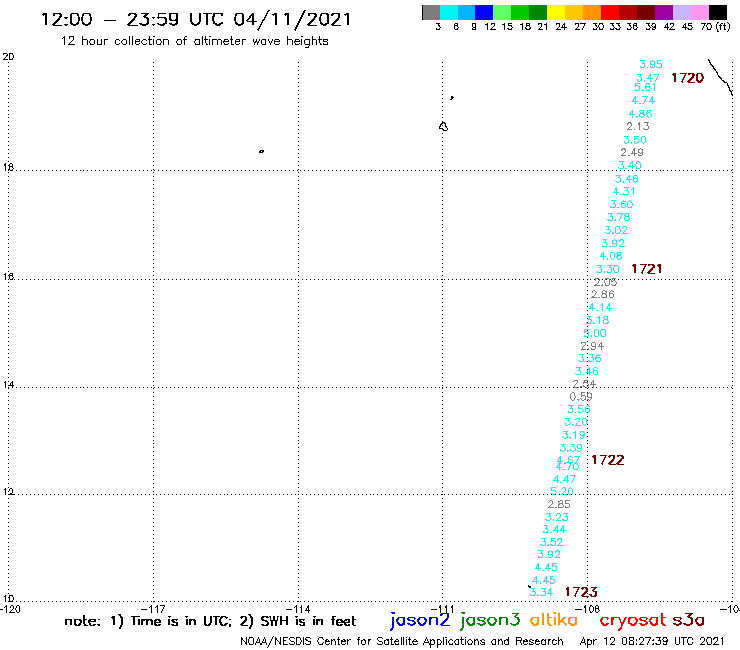Click the jason2 satellite label
The image size is (740, 650).
click(x=420, y=620)
